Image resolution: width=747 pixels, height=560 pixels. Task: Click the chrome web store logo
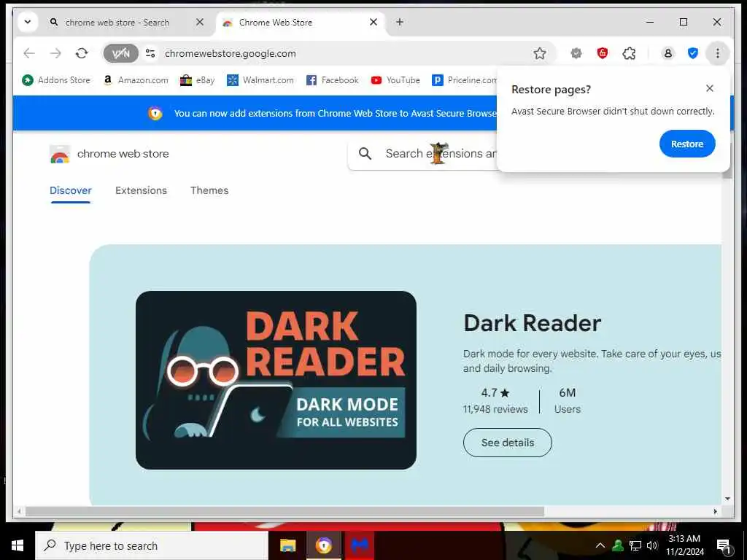(60, 154)
